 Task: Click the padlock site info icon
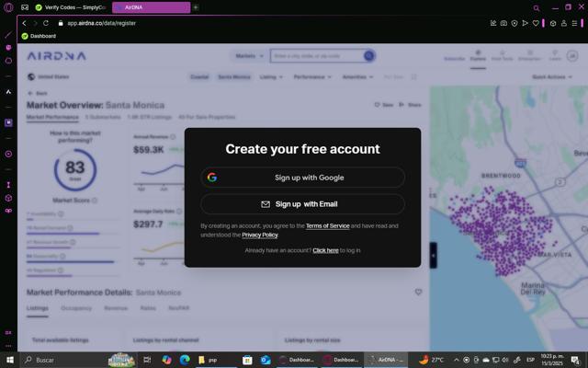tap(61, 23)
